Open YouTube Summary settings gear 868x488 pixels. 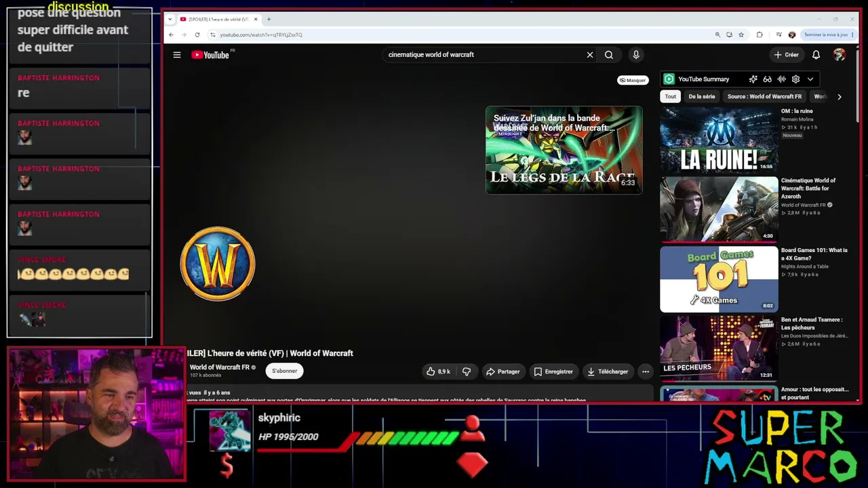click(795, 79)
